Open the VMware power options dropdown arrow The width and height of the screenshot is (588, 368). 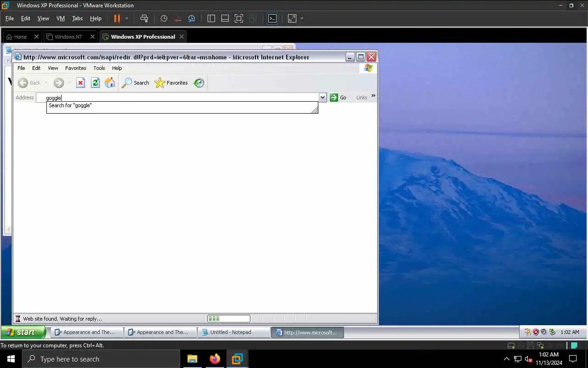click(x=127, y=18)
